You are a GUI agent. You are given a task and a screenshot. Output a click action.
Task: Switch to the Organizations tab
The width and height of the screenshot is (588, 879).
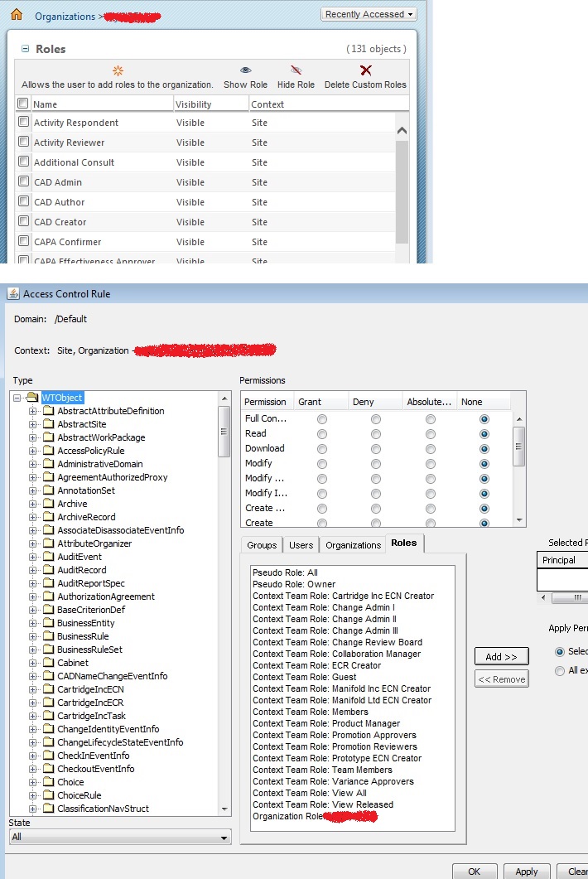[x=354, y=545]
